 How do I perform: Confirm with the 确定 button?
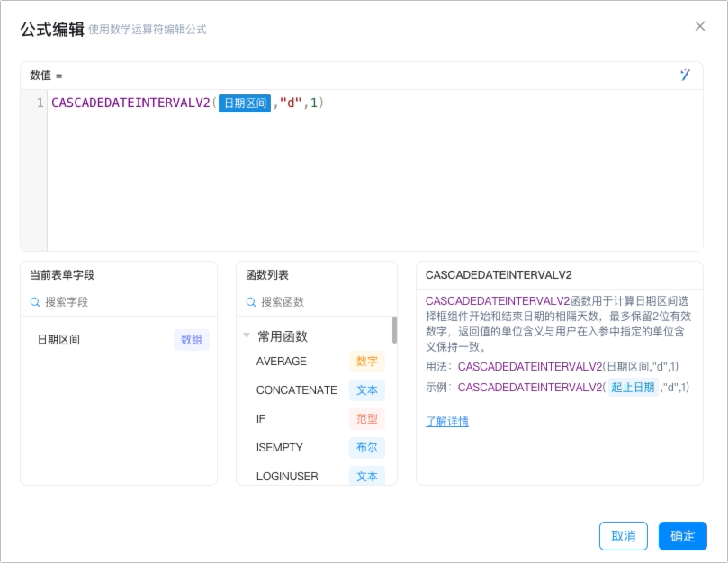pos(682,536)
